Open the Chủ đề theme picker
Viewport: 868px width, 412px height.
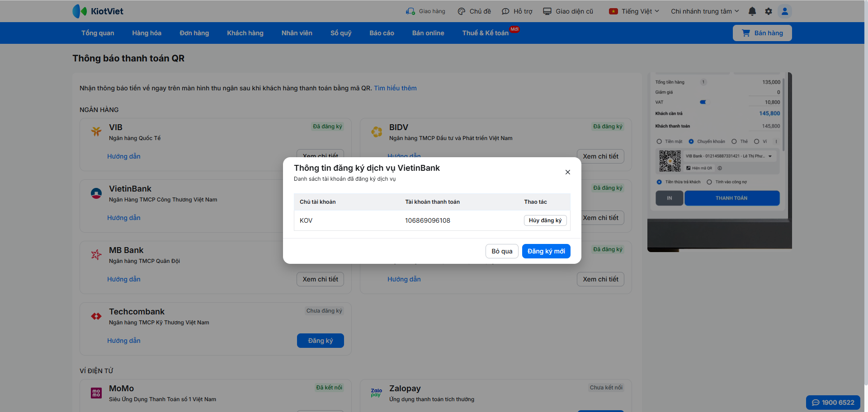[474, 11]
